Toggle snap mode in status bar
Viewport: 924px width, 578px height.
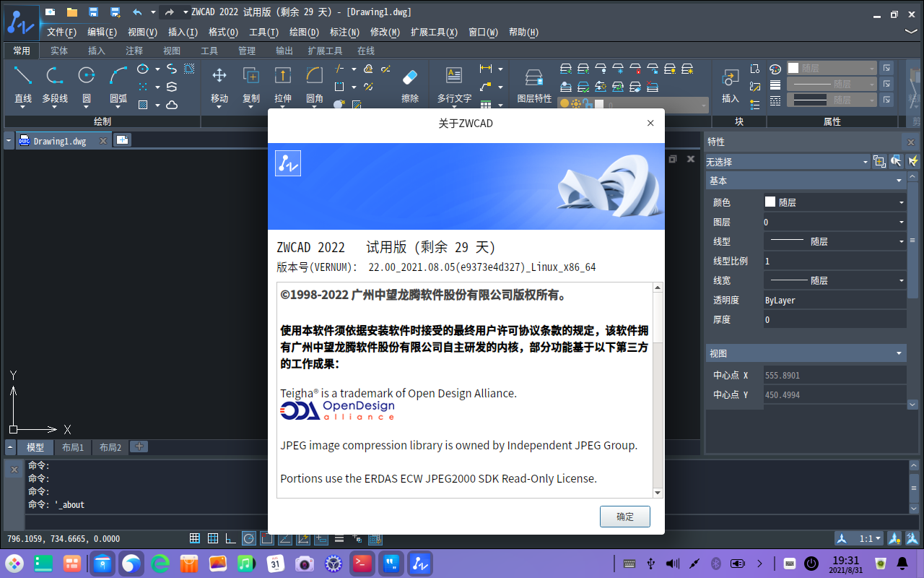tap(195, 538)
